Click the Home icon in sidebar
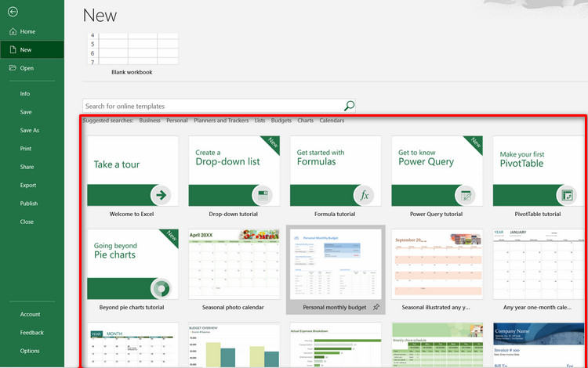Screen dimensions: 588x368 point(13,31)
